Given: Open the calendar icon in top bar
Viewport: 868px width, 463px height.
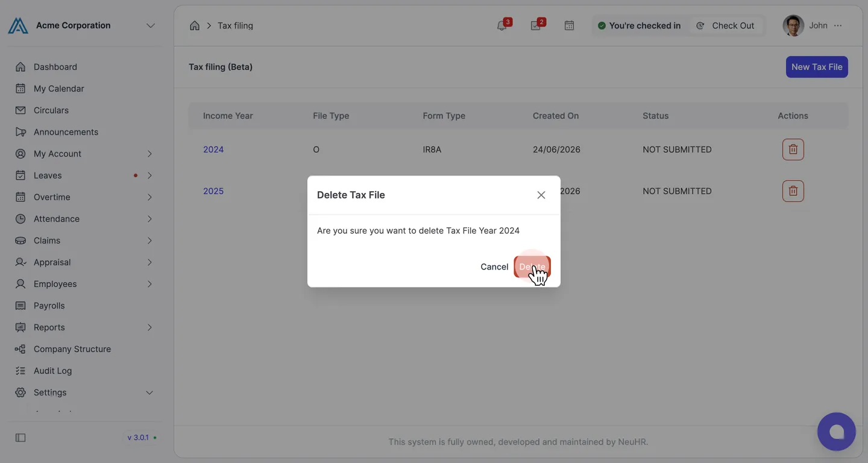Looking at the screenshot, I should tap(569, 25).
